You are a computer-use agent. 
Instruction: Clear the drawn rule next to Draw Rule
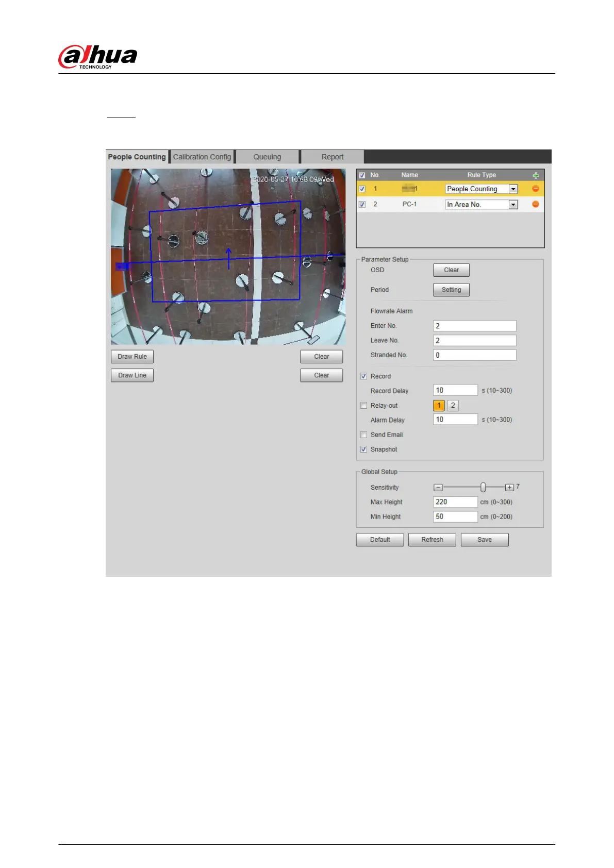coord(322,357)
